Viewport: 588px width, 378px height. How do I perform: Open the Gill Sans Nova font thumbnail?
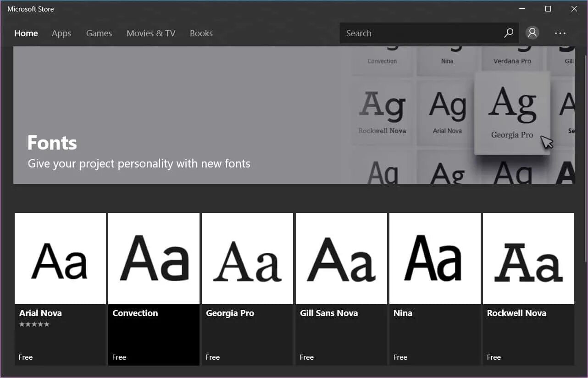click(341, 258)
